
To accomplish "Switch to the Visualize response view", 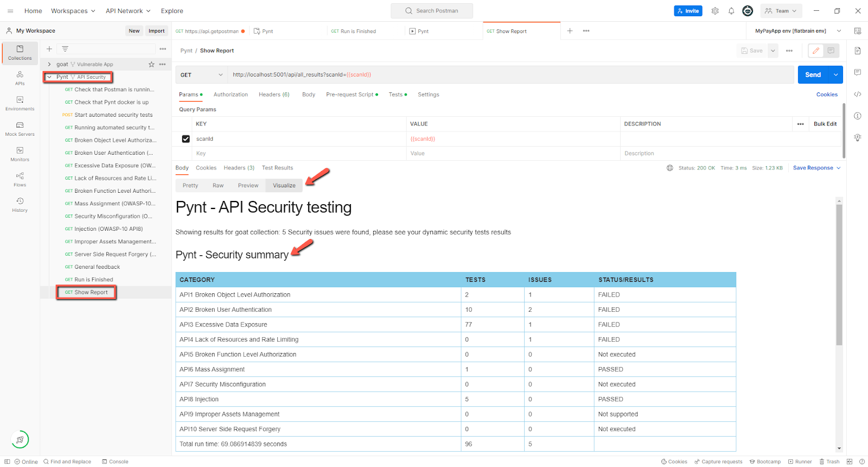I will click(284, 186).
